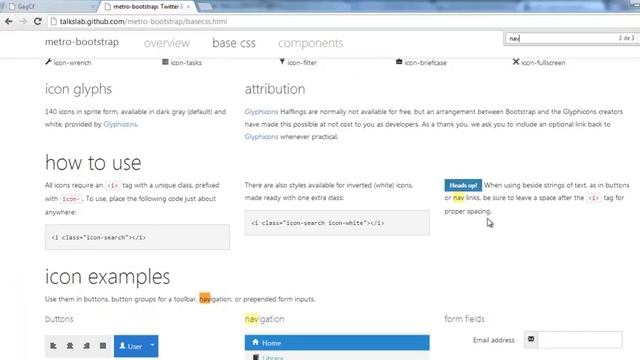Click the icon-filter glyph
Screen dimensions: 640x360
click(282, 62)
